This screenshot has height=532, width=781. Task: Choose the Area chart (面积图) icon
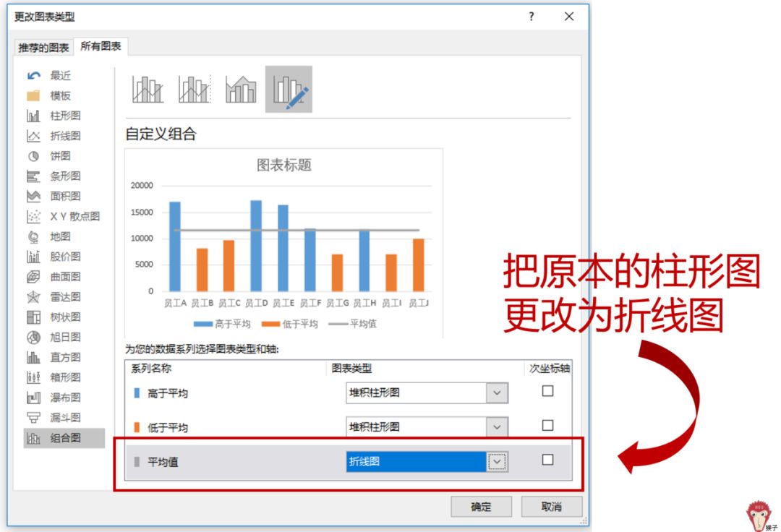(x=33, y=196)
